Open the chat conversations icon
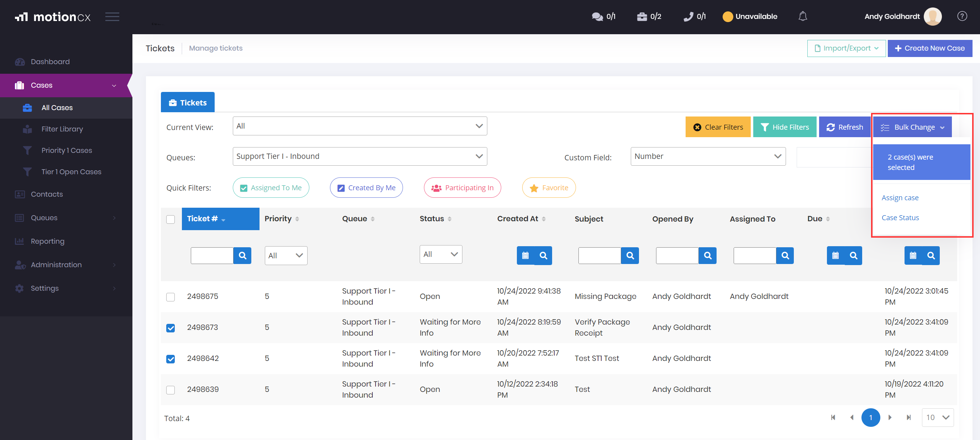This screenshot has height=440, width=980. 597,16
